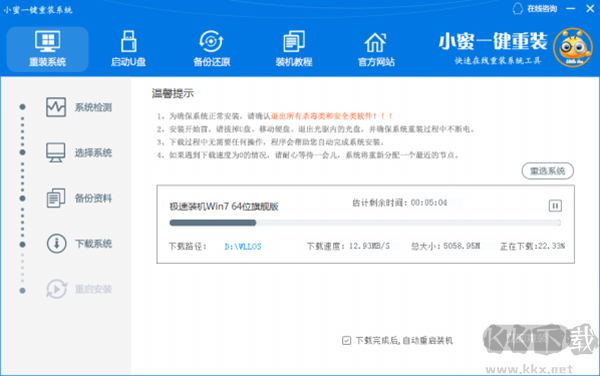Click the 备份资料 step label
Screen dimensions: 600x376
coord(93,198)
